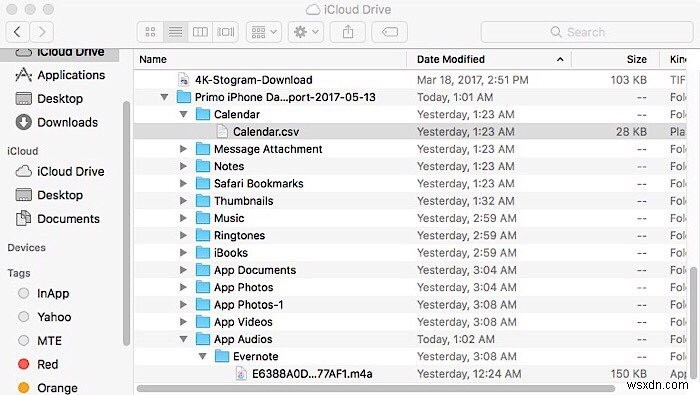700x395 pixels.
Task: Expand the Notes folder
Action: (183, 166)
